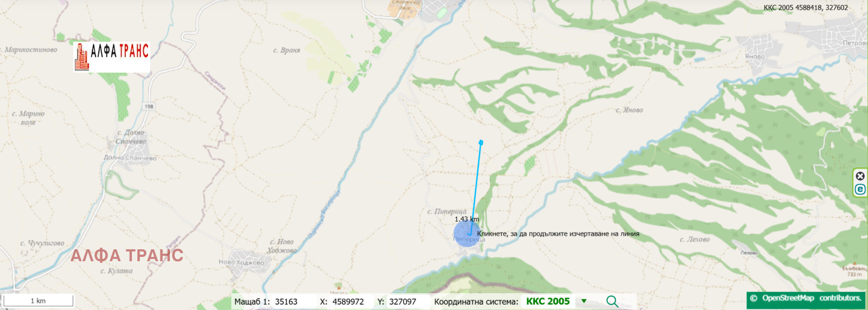Viewport: 868px width, 310px height.
Task: Click the 1 km scale bar
Action: (x=38, y=301)
